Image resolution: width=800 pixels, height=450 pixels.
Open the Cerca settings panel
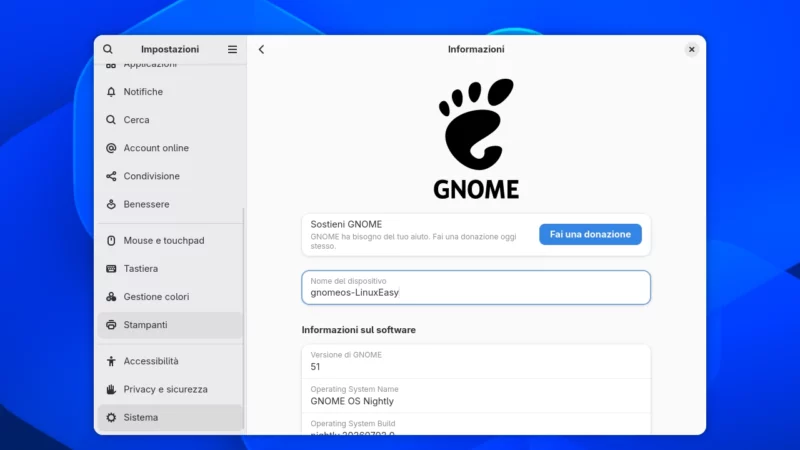pyautogui.click(x=169, y=120)
